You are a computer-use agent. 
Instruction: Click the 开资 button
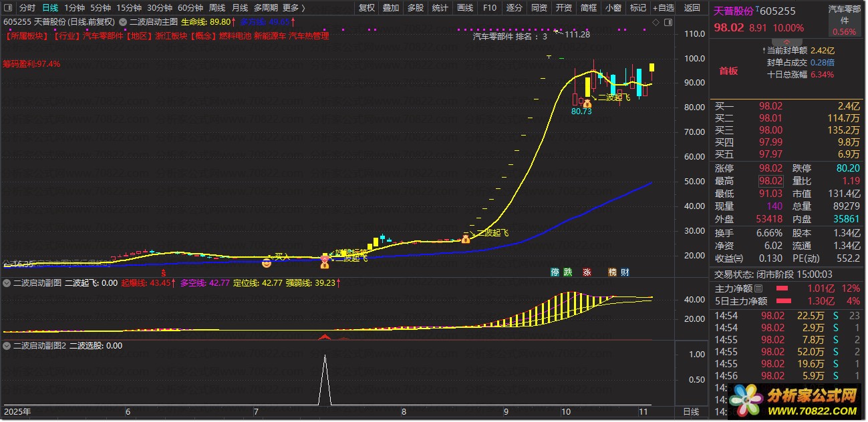(564, 8)
